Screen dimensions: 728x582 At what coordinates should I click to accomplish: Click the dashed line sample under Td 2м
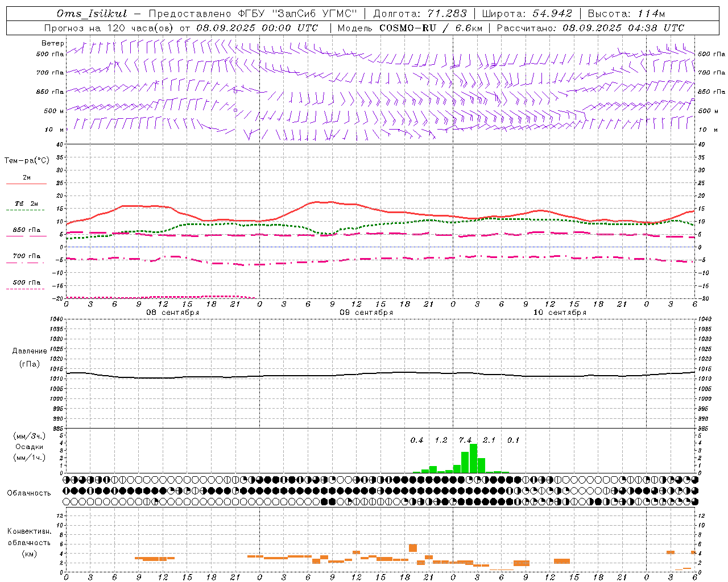26,210
